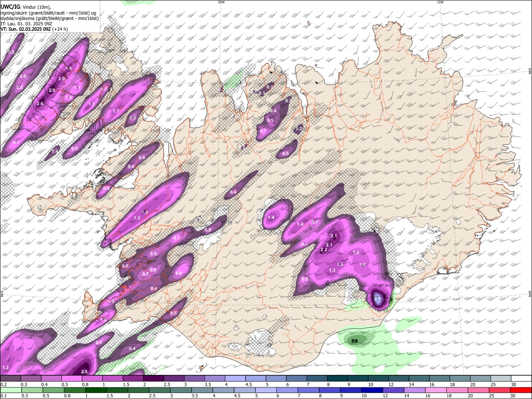Pick the upper legend swatch between 0.5 and 0.8
The height and width of the screenshot is (399, 532).
pyautogui.click(x=71, y=378)
